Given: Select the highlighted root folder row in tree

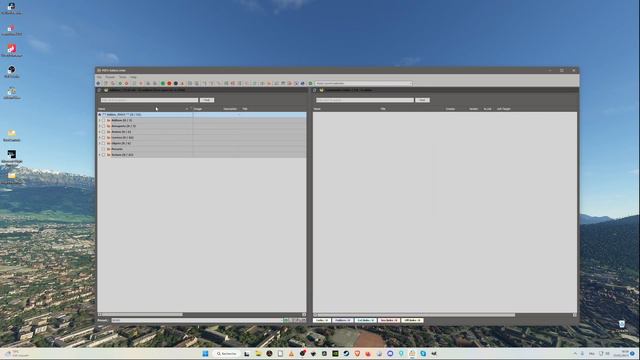Looking at the screenshot, I should pyautogui.click(x=202, y=115).
